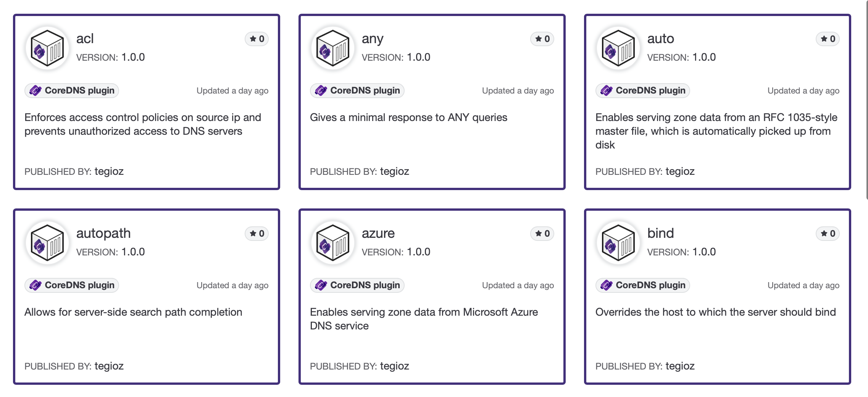Screen dimensions: 868x397
Task: Click the any package cube icon
Action: pyautogui.click(x=332, y=47)
